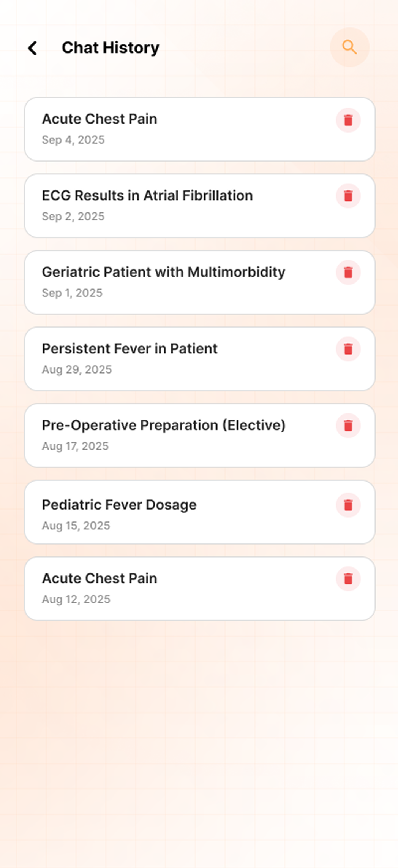Select the Persistent Fever in Patient chat
The height and width of the screenshot is (868, 398).
point(130,349)
